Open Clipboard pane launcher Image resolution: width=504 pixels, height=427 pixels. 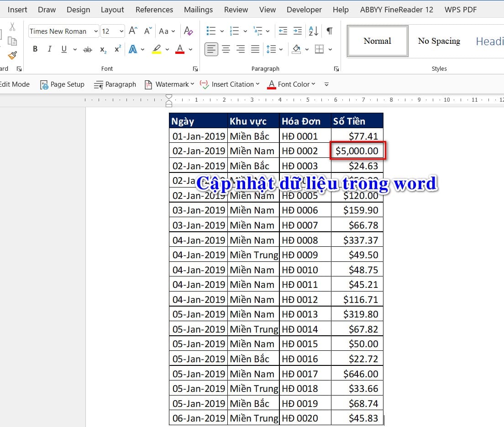click(x=19, y=69)
